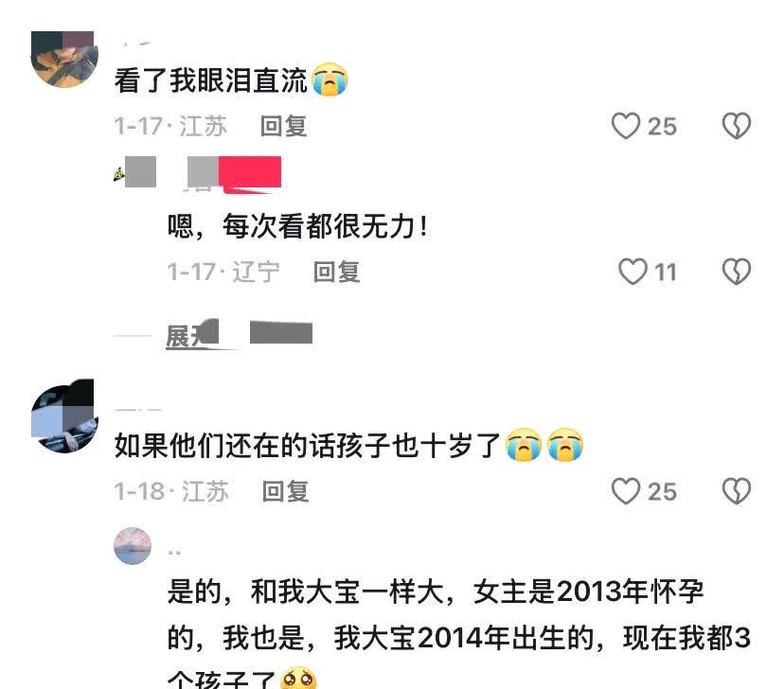This screenshot has height=689, width=784.
Task: Open avatar of the 1-18 江苏 commenter
Action: click(64, 416)
